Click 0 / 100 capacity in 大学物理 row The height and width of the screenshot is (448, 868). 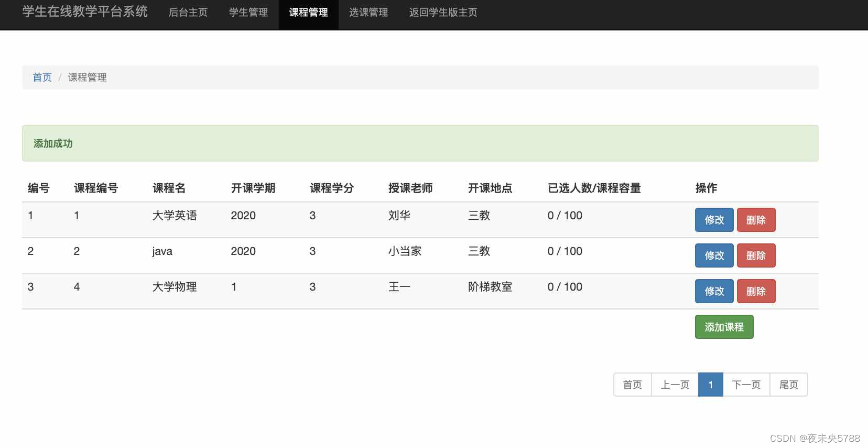click(565, 287)
